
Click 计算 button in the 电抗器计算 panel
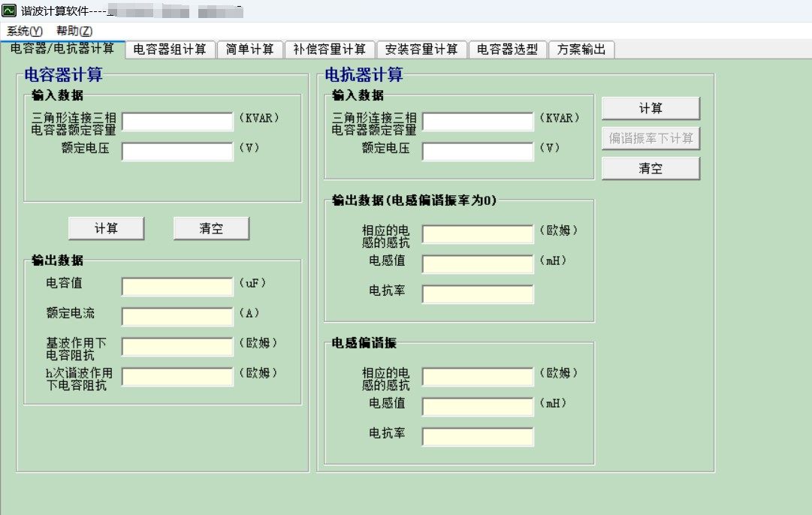[x=651, y=108]
